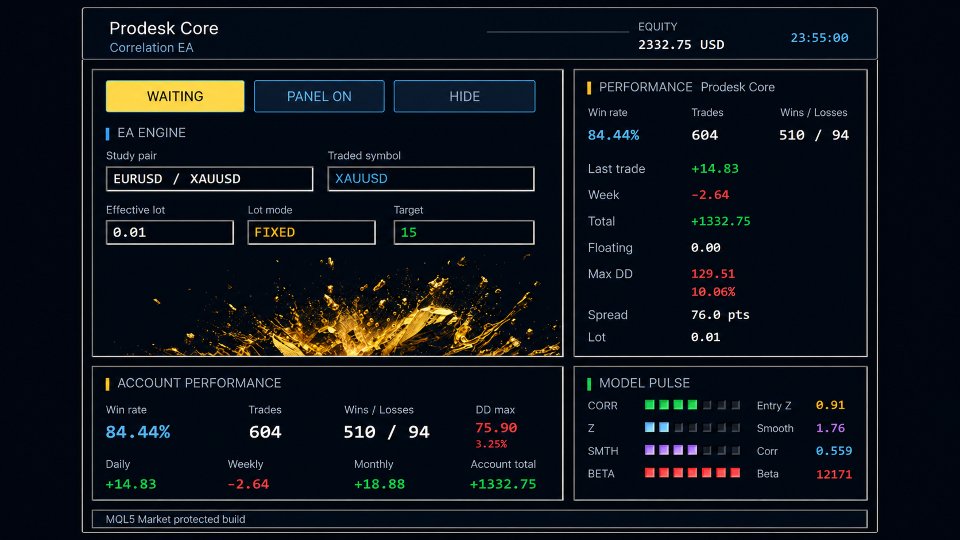Click DD max percentage 3.25%
The width and height of the screenshot is (960, 540).
click(491, 444)
